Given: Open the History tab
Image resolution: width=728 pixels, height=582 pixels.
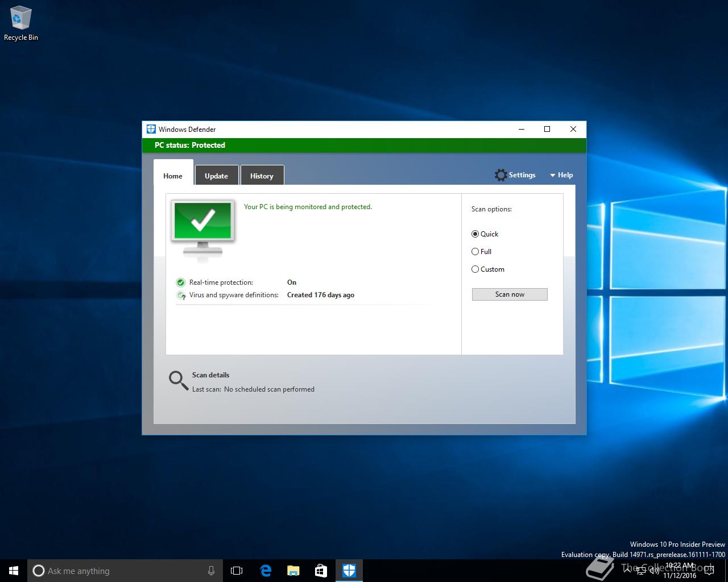Looking at the screenshot, I should [262, 176].
